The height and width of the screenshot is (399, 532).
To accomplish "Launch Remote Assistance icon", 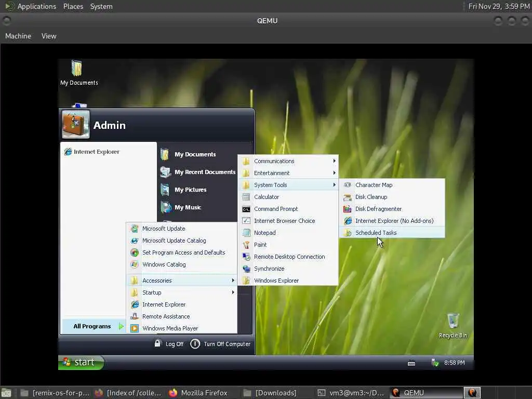I will coord(135,316).
